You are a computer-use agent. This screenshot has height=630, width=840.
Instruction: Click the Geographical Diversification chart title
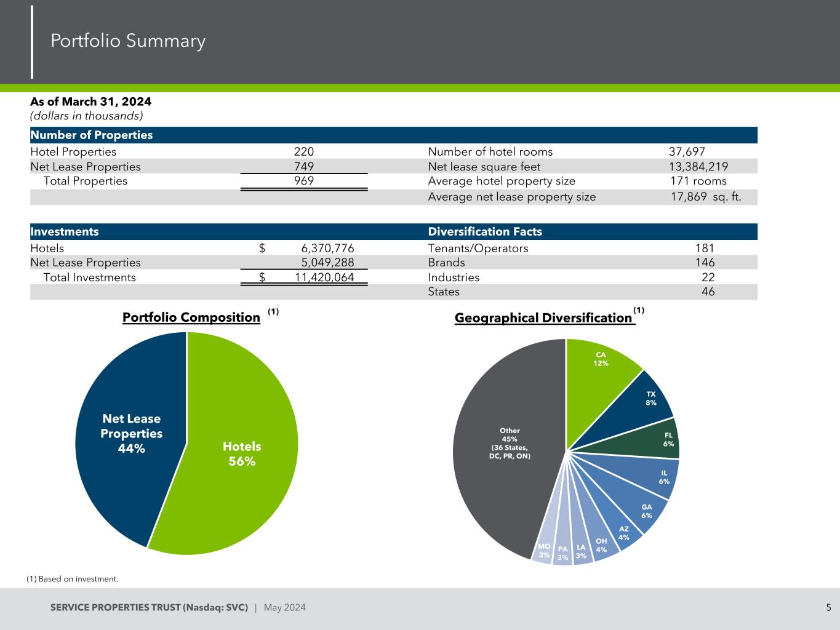[x=543, y=318]
